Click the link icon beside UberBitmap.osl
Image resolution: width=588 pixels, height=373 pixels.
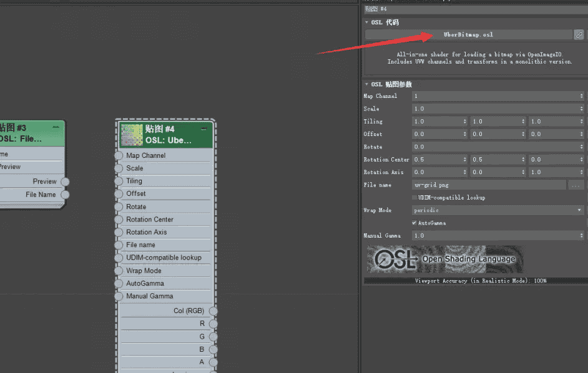pyautogui.click(x=579, y=35)
